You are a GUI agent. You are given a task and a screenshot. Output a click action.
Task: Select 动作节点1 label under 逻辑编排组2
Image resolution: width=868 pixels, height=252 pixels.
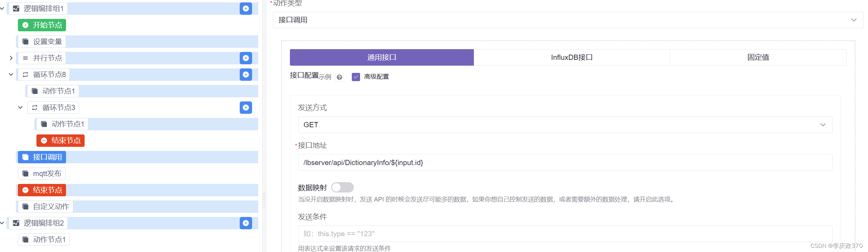(49, 240)
